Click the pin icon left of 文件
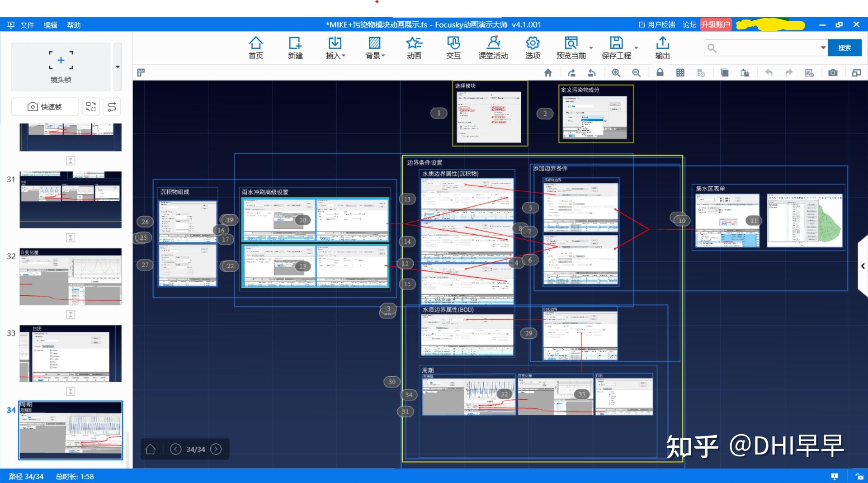The image size is (868, 483). [11, 25]
